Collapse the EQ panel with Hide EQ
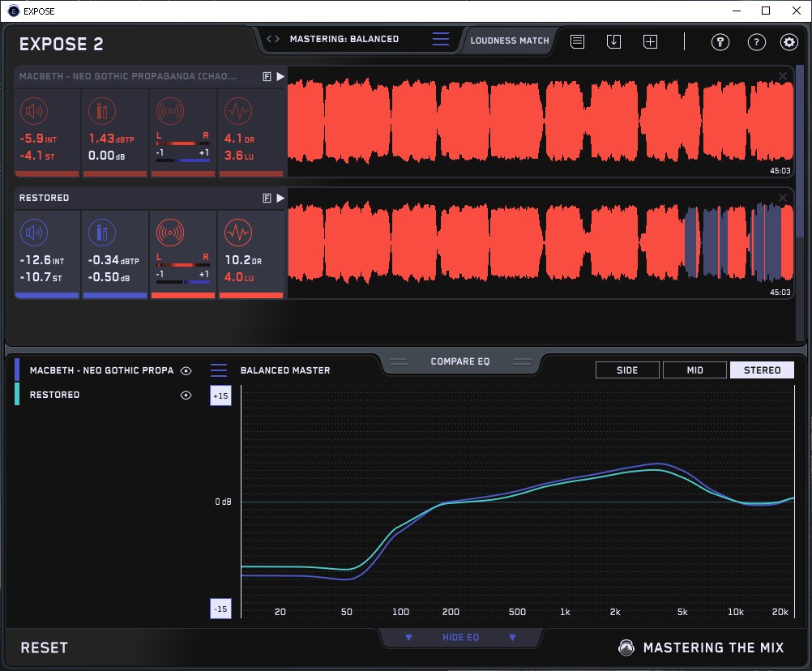Image resolution: width=812 pixels, height=671 pixels. [x=460, y=638]
